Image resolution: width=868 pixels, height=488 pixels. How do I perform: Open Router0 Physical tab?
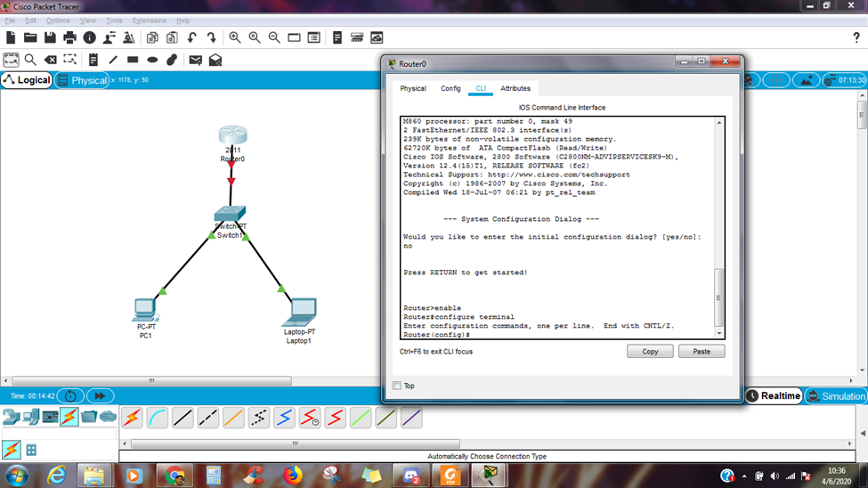(x=413, y=89)
